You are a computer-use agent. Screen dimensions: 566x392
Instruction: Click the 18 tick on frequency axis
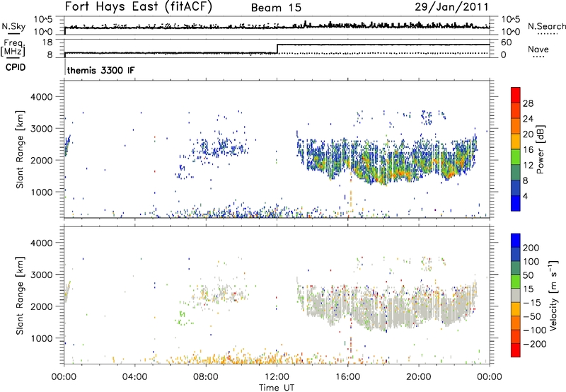point(47,42)
